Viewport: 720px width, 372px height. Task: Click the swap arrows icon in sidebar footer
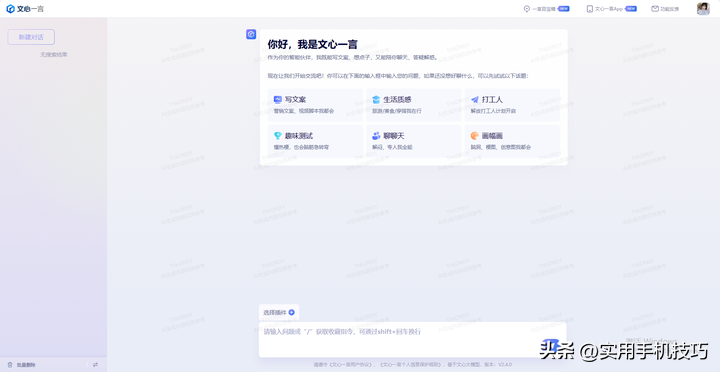click(96, 365)
